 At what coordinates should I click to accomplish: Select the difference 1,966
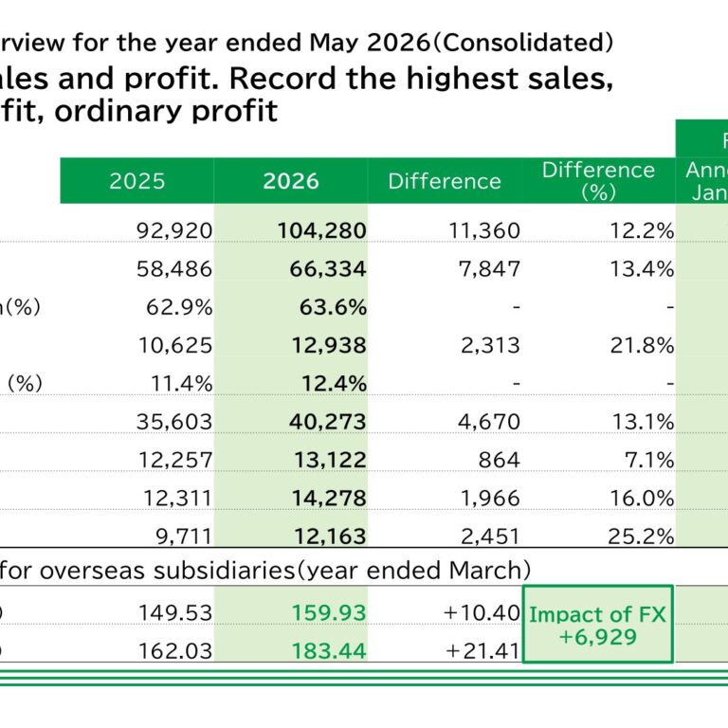(x=490, y=499)
